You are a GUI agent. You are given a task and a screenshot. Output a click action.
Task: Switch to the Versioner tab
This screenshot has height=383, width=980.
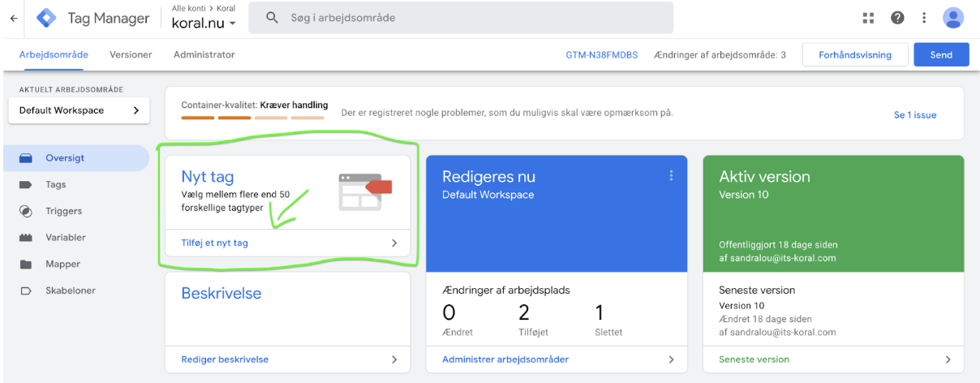point(131,54)
